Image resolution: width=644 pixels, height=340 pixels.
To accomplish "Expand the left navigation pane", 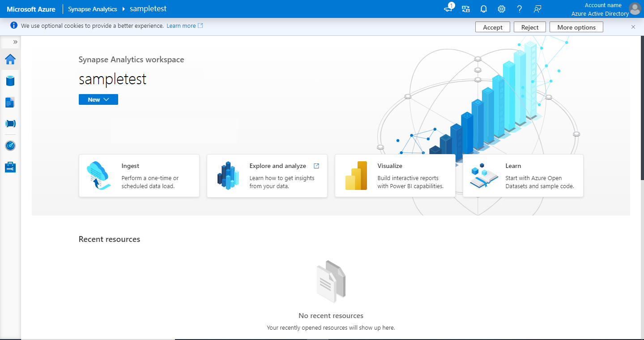I will (x=15, y=42).
